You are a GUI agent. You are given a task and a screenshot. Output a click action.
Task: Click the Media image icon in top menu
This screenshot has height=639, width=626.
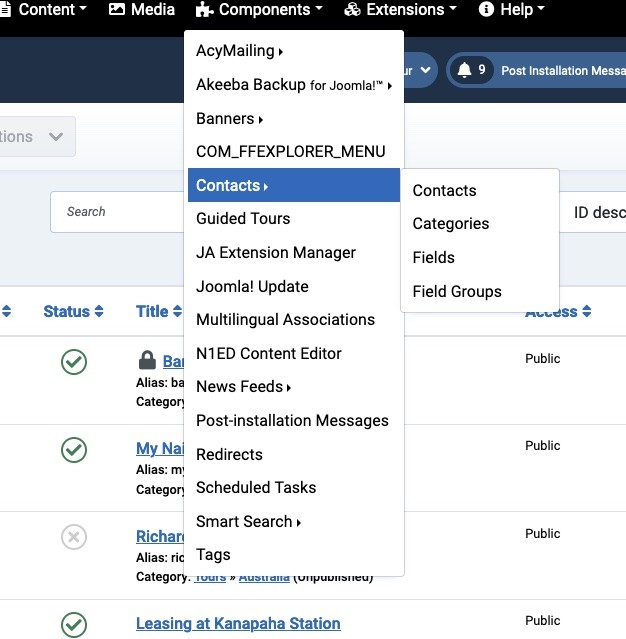pyautogui.click(x=117, y=10)
